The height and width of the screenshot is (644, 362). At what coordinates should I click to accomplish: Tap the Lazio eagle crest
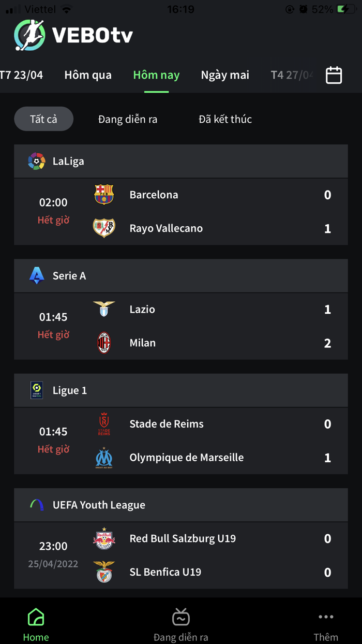pyautogui.click(x=104, y=309)
